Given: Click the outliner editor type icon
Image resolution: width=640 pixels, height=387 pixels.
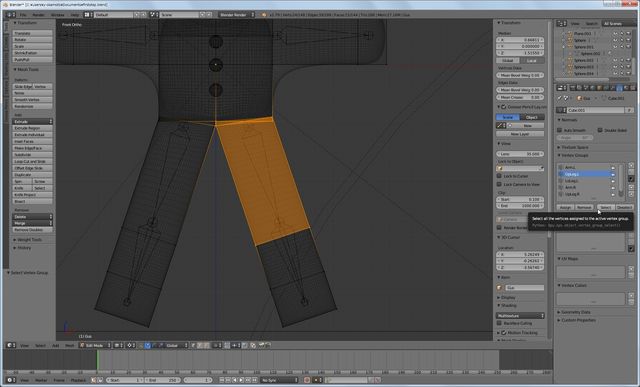Looking at the screenshot, I should tap(562, 24).
